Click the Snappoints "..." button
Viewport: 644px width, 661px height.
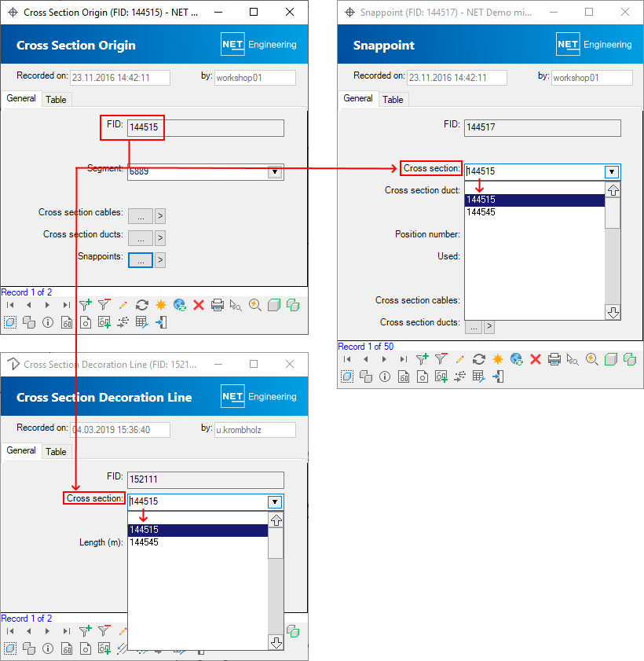[x=140, y=260]
